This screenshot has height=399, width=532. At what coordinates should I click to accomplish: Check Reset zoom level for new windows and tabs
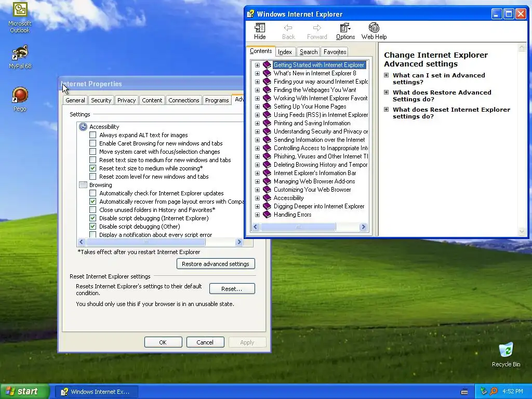tap(92, 177)
